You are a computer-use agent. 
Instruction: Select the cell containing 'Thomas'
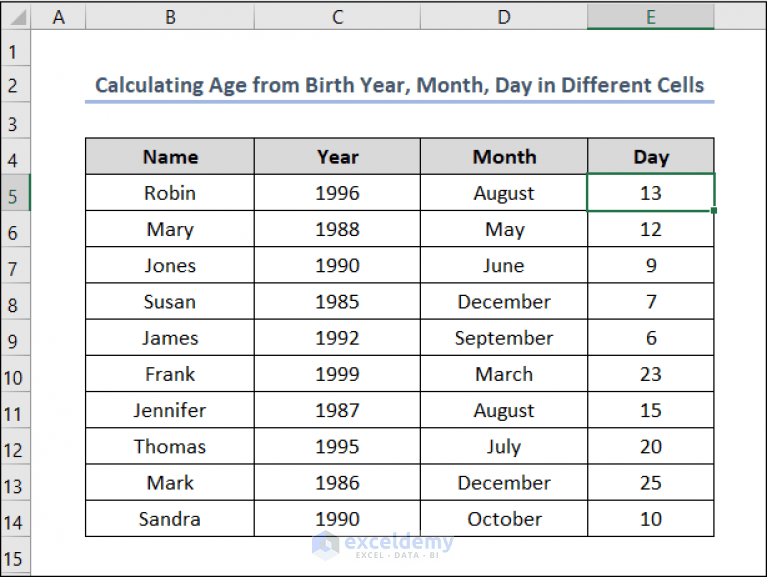(170, 446)
